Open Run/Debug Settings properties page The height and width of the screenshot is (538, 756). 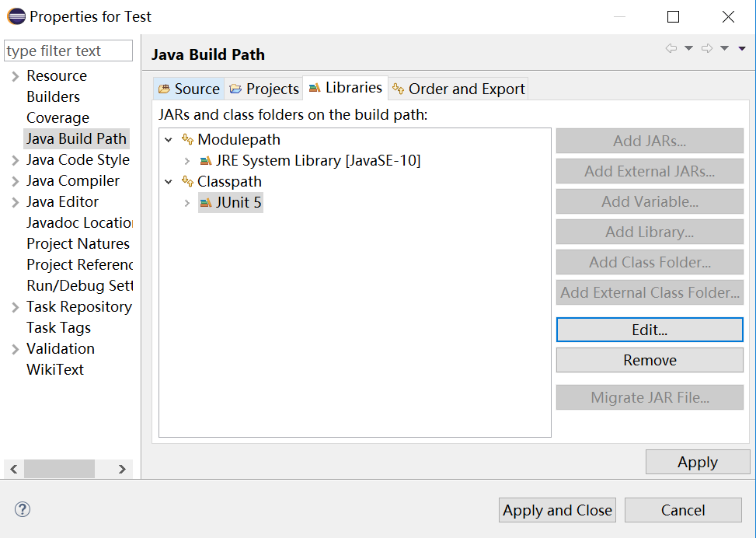click(79, 285)
